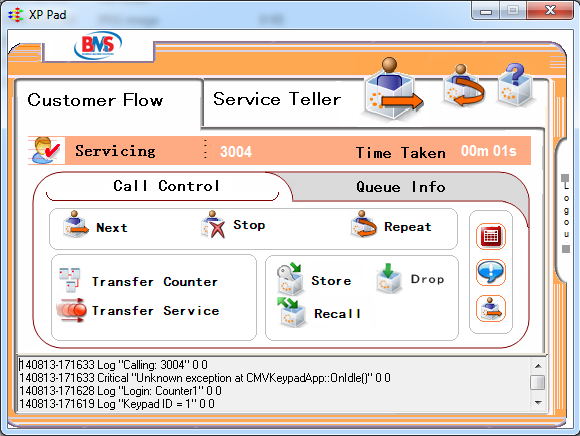Click the log scrollbar up arrow
Image resolution: width=580 pixels, height=436 pixels.
(538, 366)
